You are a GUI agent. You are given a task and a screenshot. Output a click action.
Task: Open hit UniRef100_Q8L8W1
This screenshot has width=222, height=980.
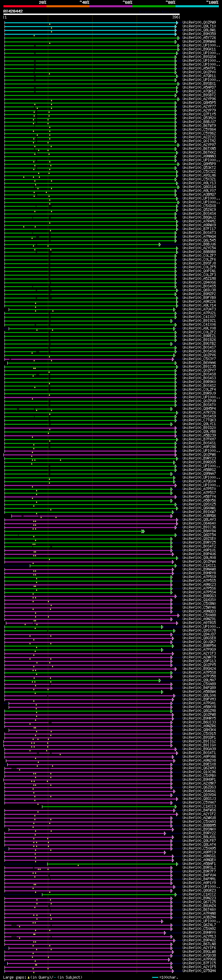click(199, 30)
